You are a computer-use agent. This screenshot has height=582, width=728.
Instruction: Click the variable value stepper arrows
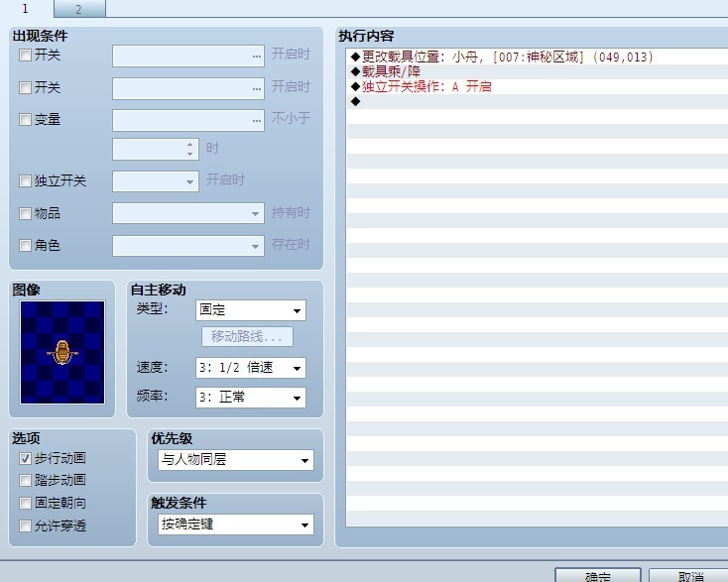[189, 149]
